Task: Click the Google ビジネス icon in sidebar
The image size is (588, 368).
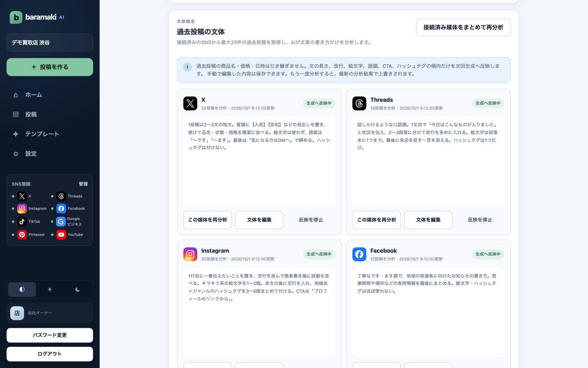Action: [x=61, y=222]
